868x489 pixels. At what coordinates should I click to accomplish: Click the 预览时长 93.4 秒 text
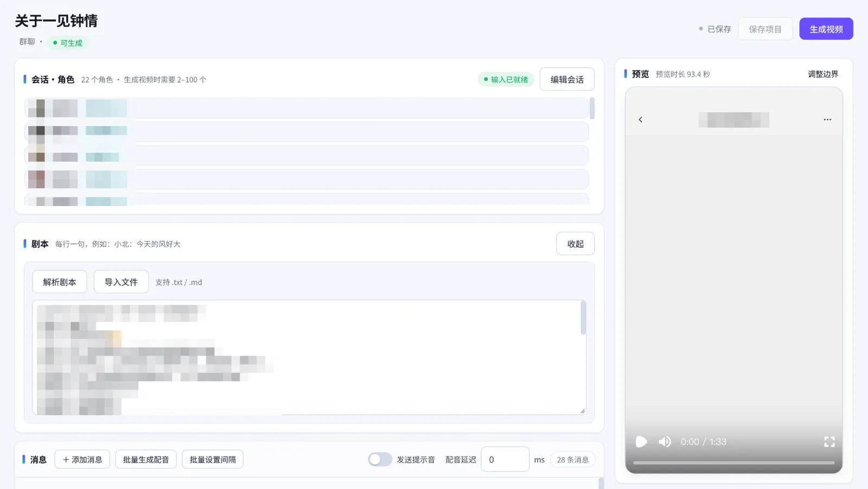click(x=682, y=74)
